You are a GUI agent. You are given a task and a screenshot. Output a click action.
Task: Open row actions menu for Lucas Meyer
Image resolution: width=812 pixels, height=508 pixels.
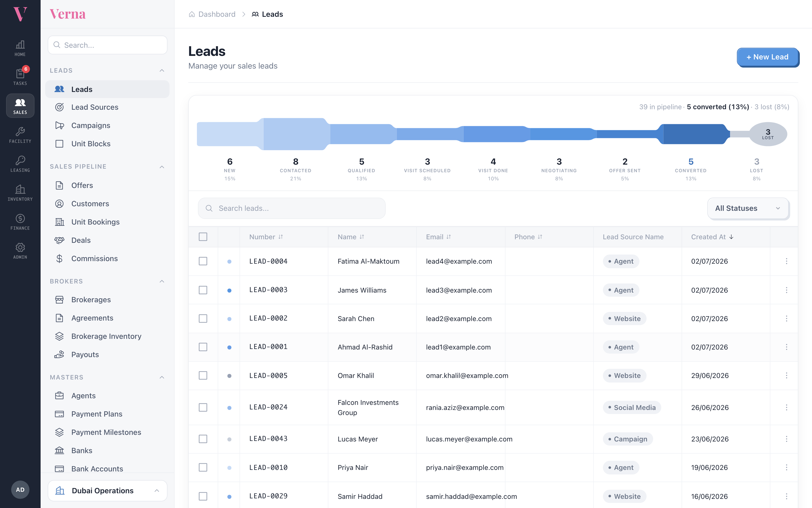click(x=787, y=439)
